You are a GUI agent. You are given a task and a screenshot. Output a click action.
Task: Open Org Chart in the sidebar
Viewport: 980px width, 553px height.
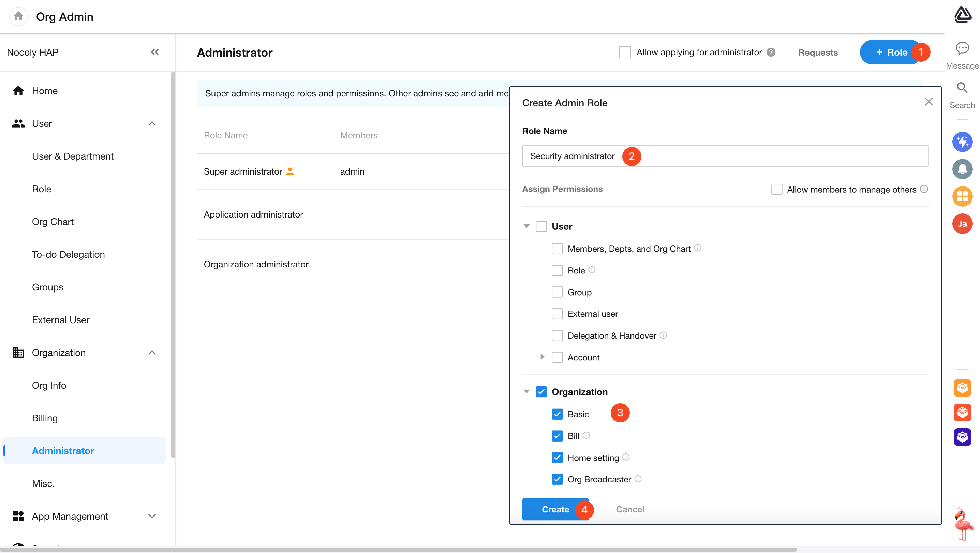coord(53,222)
